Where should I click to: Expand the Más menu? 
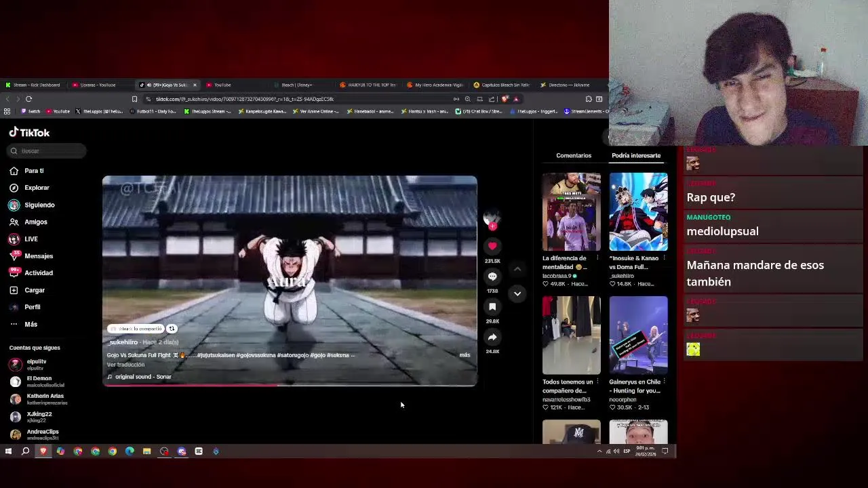click(x=24, y=324)
